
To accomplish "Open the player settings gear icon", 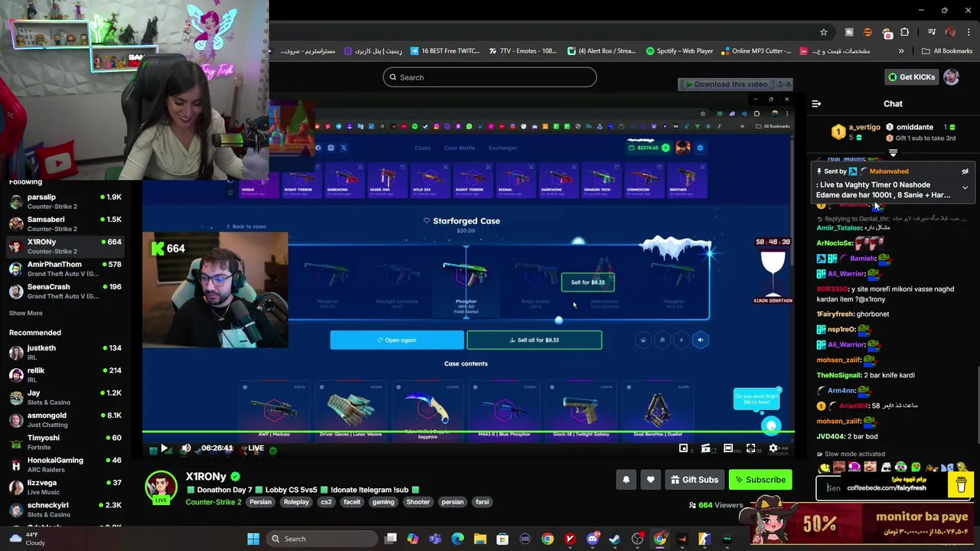I will point(773,448).
